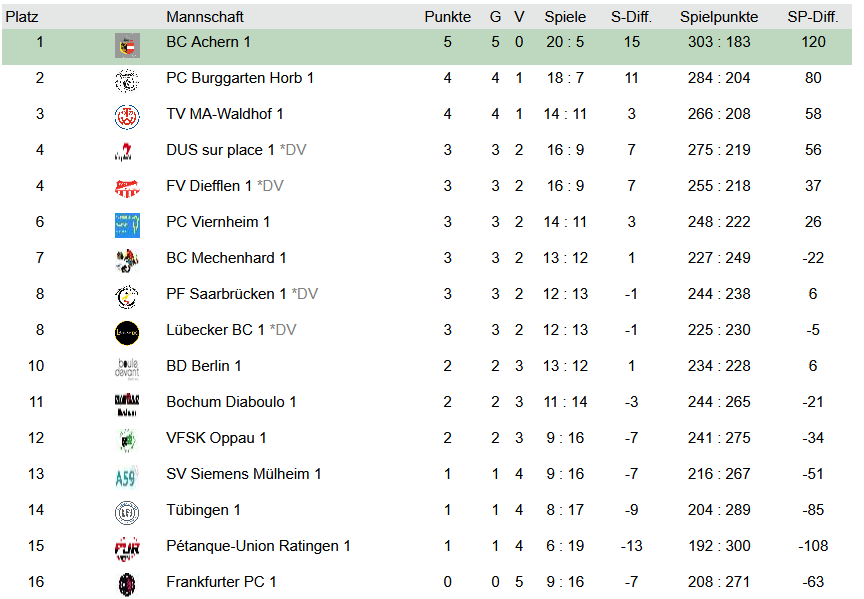Click the SP-Diff. column header
This screenshot has height=599, width=864.
click(x=813, y=17)
